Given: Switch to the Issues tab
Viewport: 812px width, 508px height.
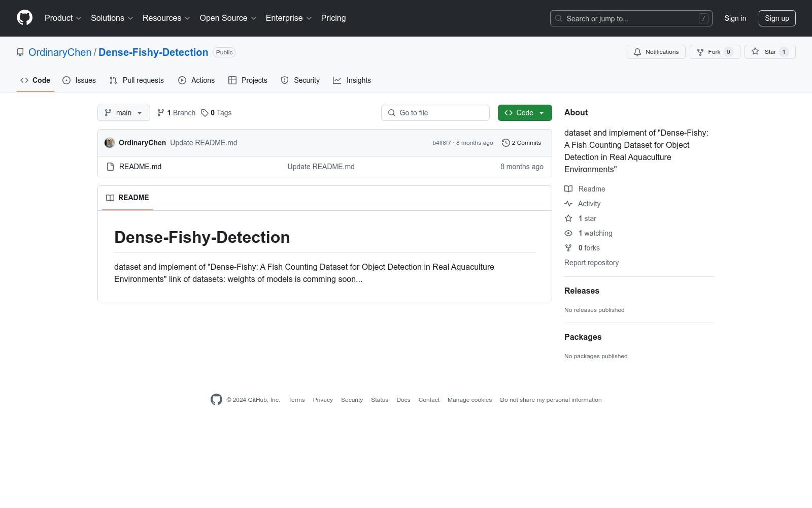Looking at the screenshot, I should (79, 80).
